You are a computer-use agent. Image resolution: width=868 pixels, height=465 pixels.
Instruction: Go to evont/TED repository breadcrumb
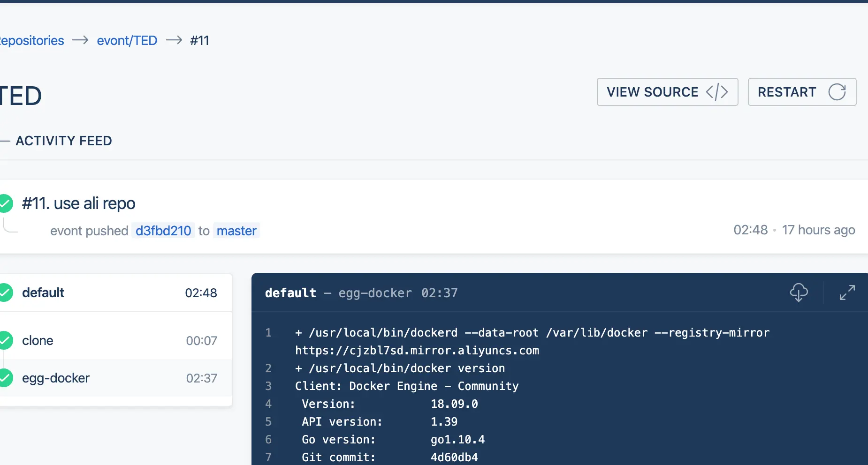[127, 41]
